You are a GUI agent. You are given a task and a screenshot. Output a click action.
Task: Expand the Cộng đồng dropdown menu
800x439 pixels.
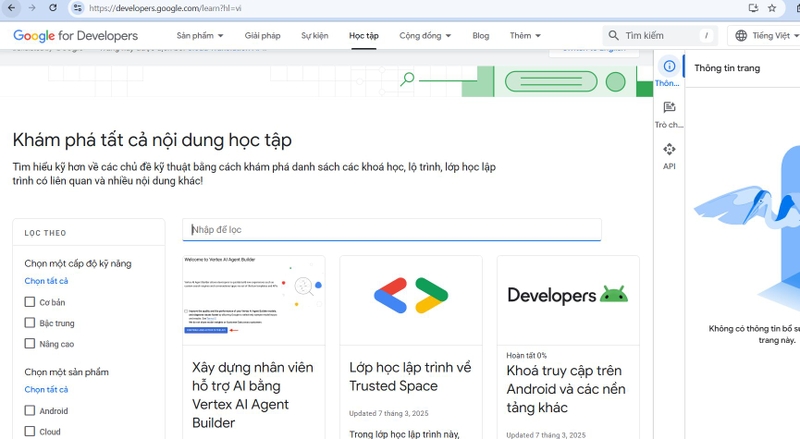425,36
